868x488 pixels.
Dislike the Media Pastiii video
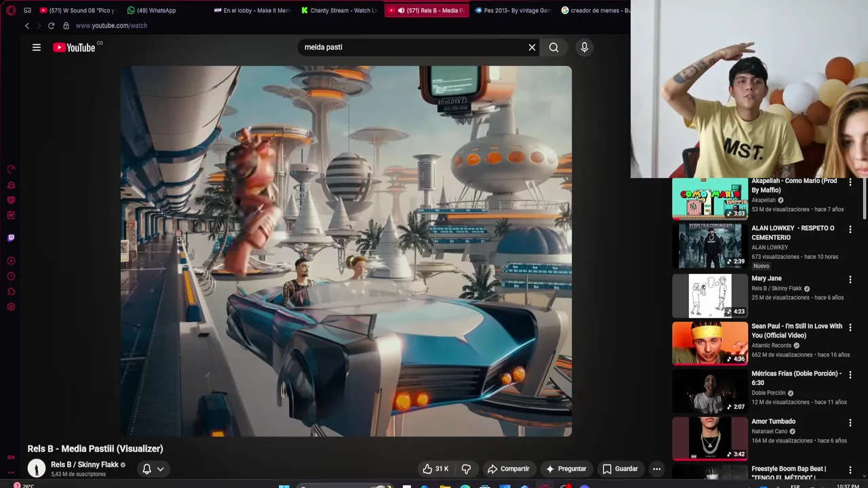[x=466, y=469]
